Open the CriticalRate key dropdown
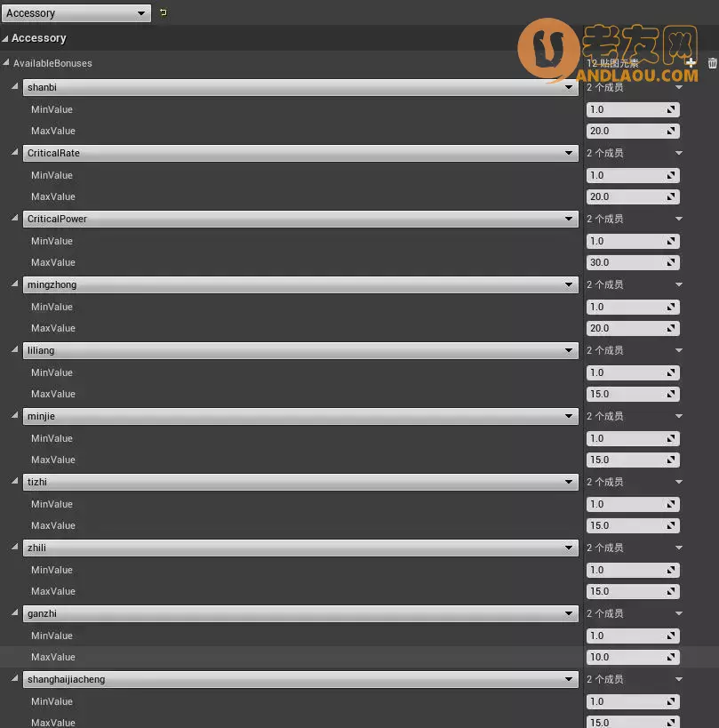This screenshot has height=728, width=719. point(569,153)
